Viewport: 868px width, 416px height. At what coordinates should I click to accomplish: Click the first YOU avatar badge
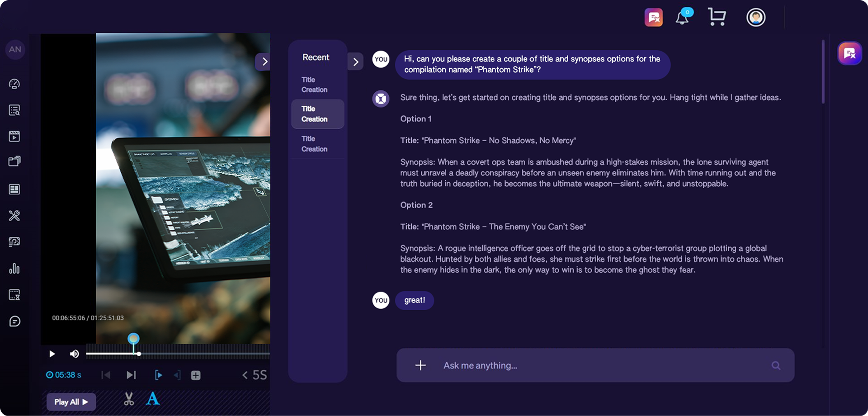(381, 59)
